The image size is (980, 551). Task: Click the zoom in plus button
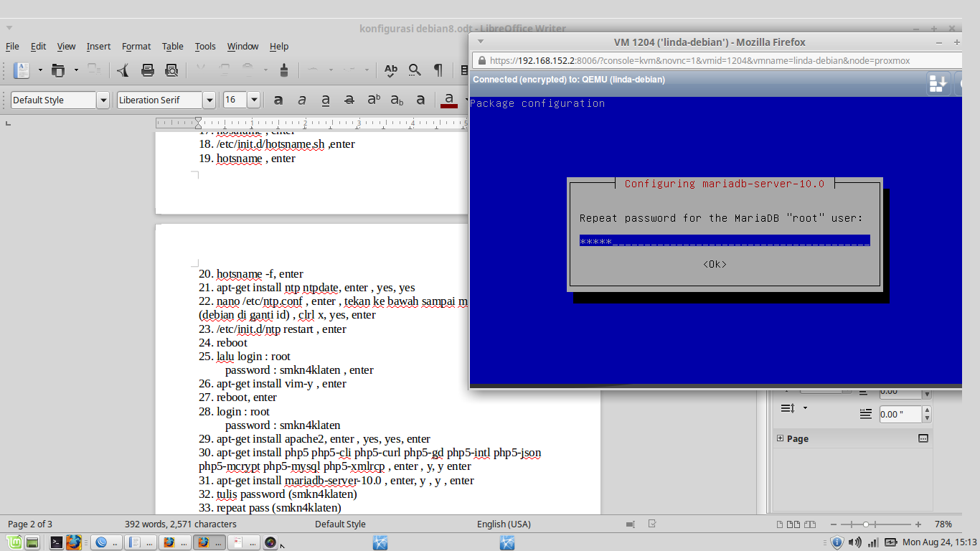(x=917, y=524)
